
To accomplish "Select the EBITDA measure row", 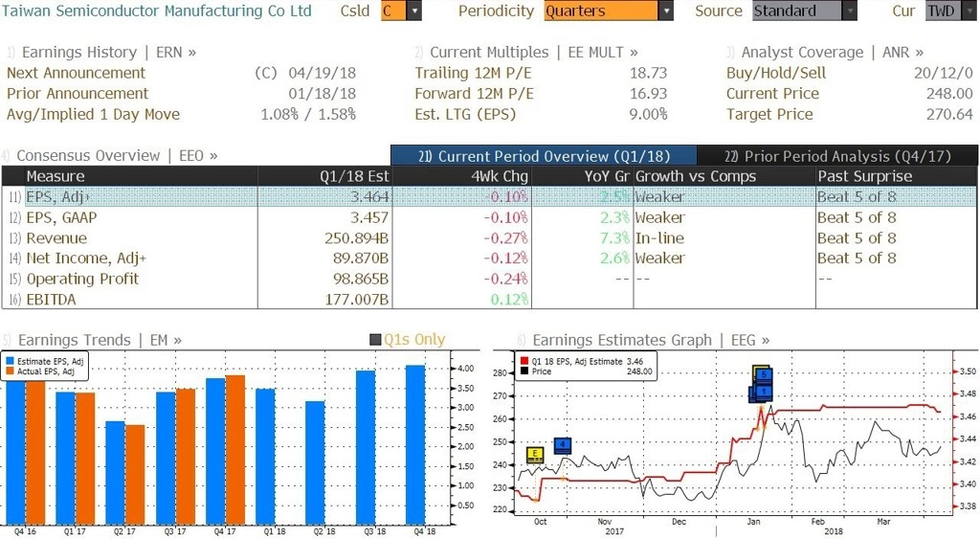I will point(489,300).
